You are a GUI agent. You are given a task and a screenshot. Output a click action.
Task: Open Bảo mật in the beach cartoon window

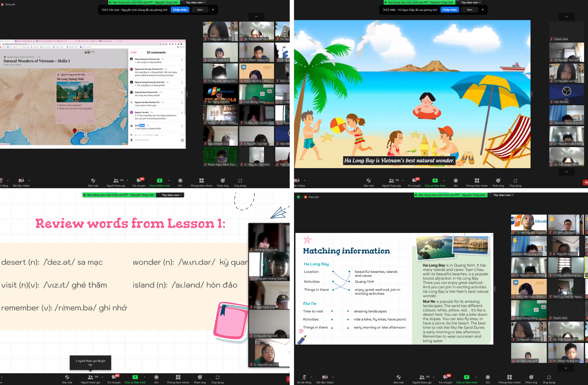pyautogui.click(x=369, y=182)
